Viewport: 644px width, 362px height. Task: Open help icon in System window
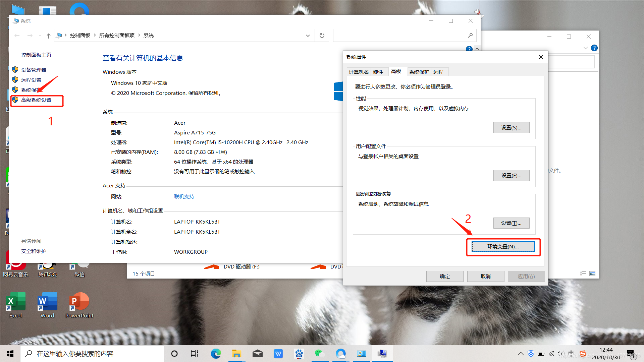[x=469, y=49]
